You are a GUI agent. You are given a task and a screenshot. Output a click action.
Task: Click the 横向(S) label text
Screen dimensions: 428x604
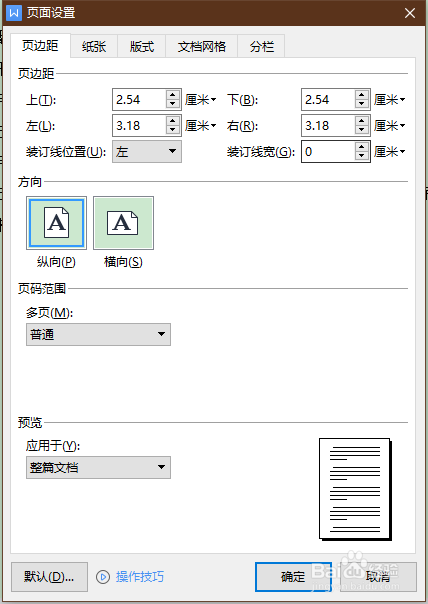[123, 262]
